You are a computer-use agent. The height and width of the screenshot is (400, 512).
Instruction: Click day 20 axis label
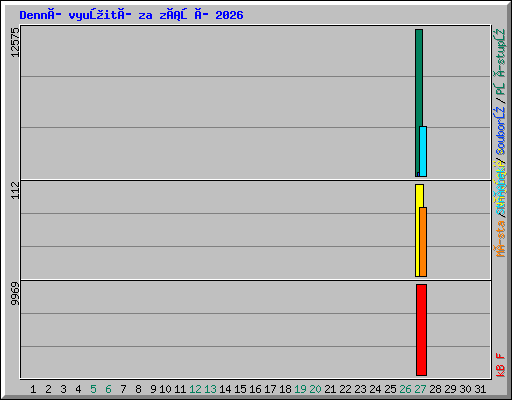click(x=315, y=389)
